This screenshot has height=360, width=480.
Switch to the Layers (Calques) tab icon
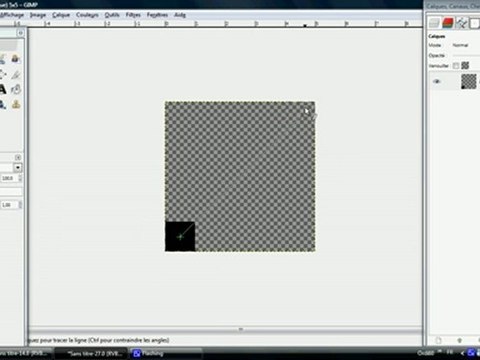click(434, 23)
